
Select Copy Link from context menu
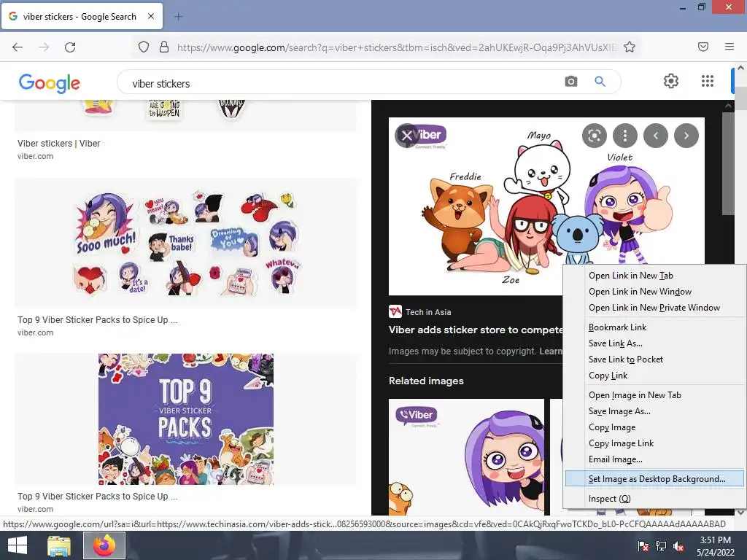608,376
